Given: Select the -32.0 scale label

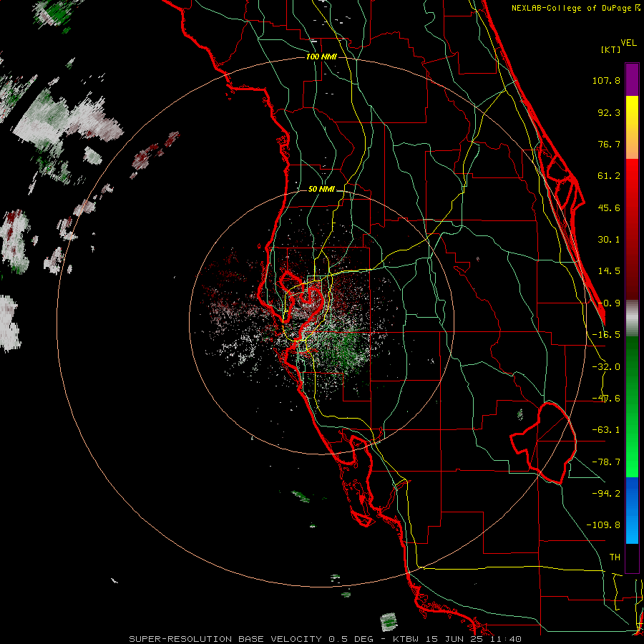Looking at the screenshot, I should click(606, 367).
